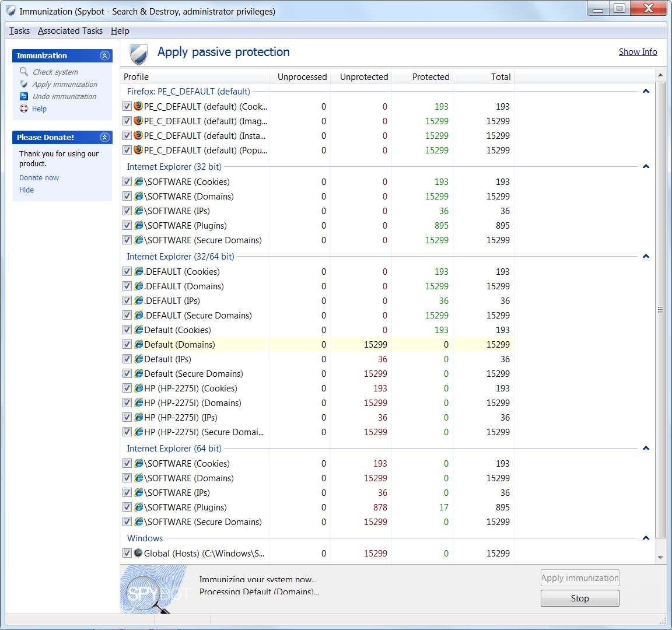
Task: Uncheck 32 bit \SOFTWARE (Secure Domains) checkbox
Action: pos(127,240)
